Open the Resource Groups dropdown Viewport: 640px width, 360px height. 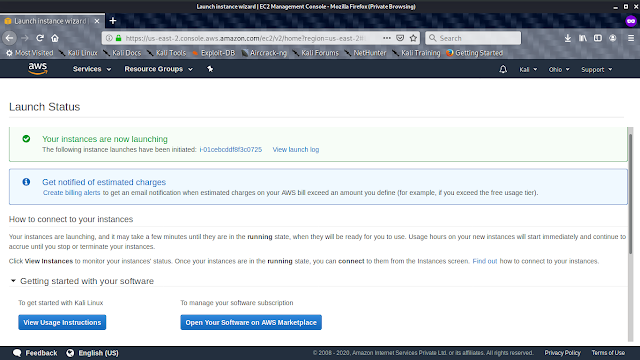[x=158, y=69]
